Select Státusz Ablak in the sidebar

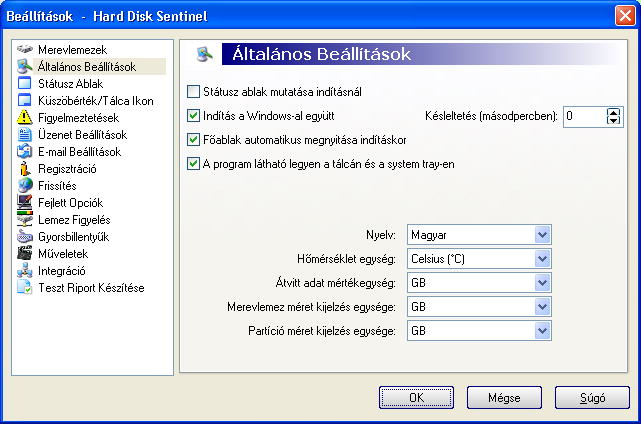coord(70,84)
